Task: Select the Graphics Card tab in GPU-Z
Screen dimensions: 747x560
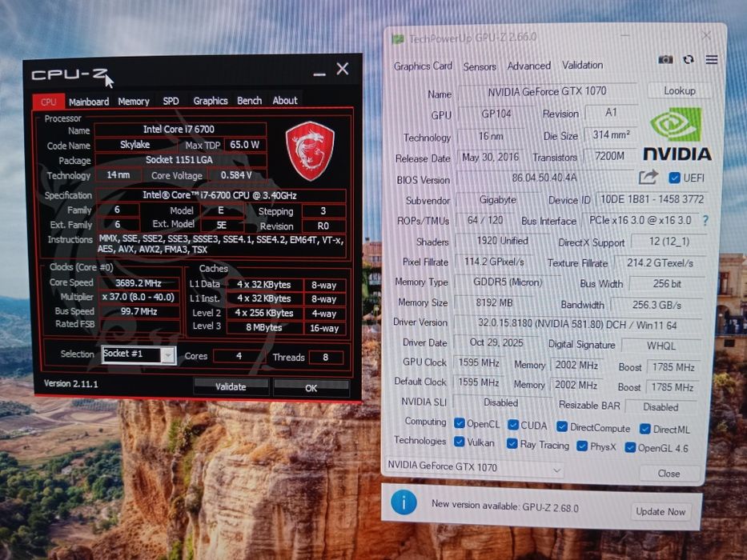Action: click(423, 66)
